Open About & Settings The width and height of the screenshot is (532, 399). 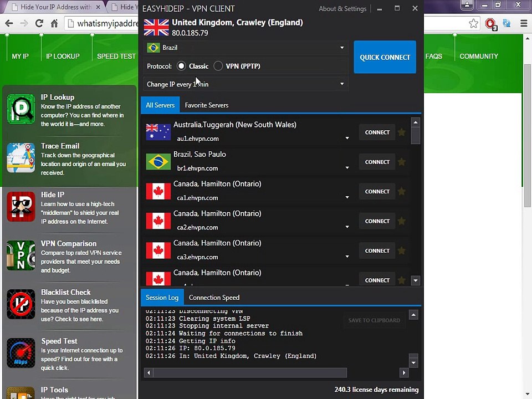coord(342,9)
